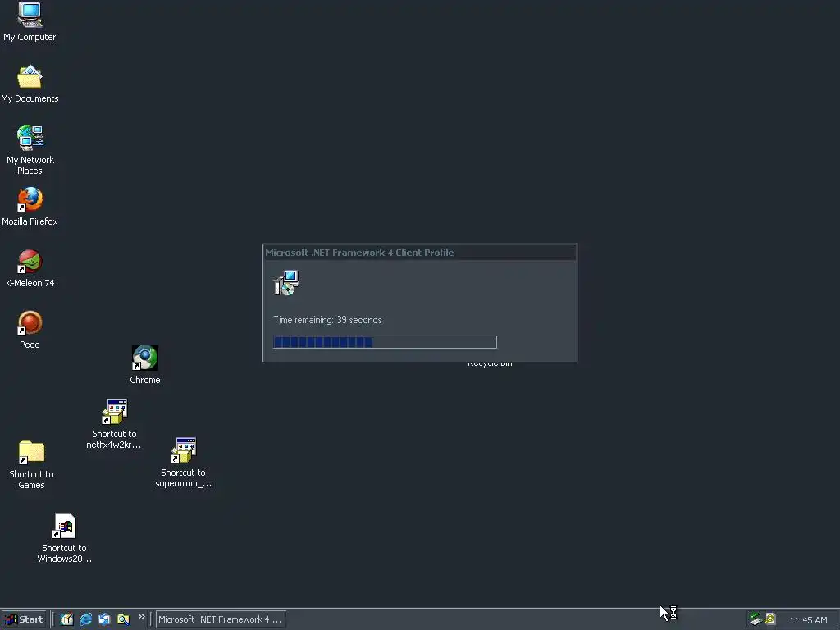Select the Chrome desktop shortcut
The height and width of the screenshot is (630, 840).
[144, 364]
